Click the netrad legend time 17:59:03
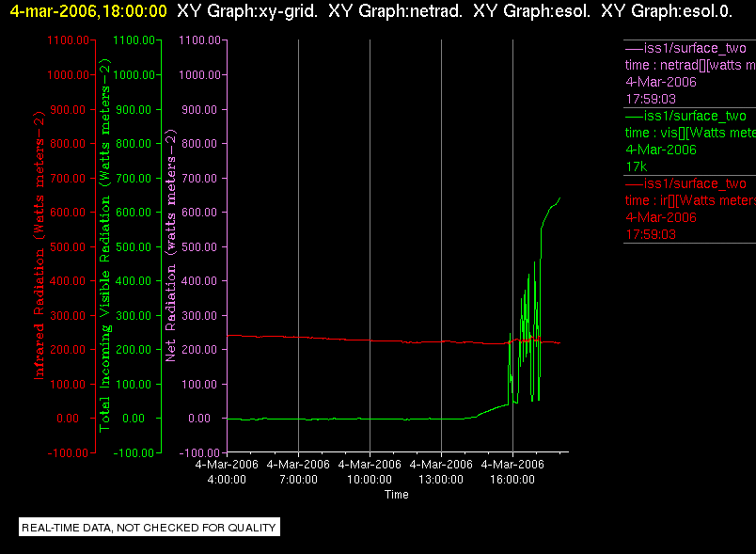The height and width of the screenshot is (554, 756). (651, 99)
